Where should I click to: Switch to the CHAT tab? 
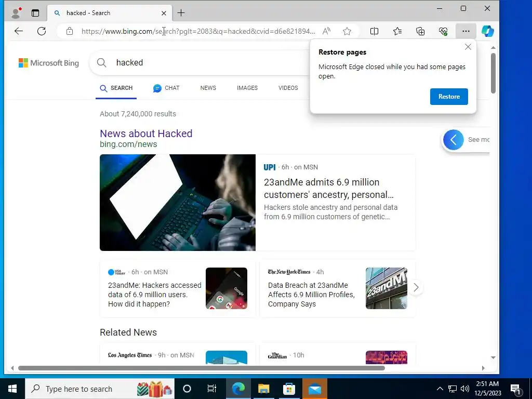pyautogui.click(x=166, y=88)
